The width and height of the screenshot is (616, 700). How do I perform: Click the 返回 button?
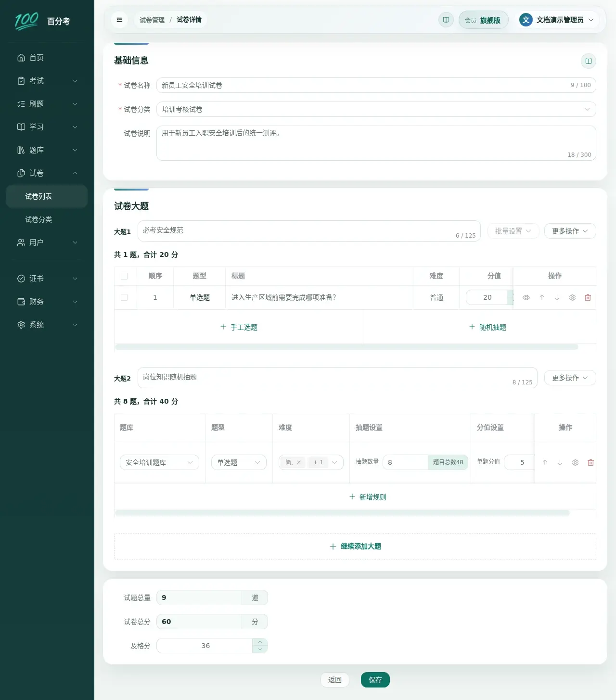(x=335, y=680)
